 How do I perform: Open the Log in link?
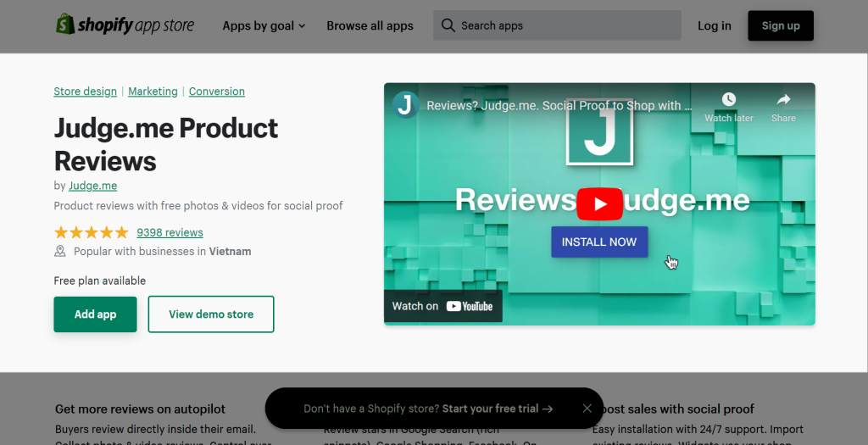coord(714,26)
